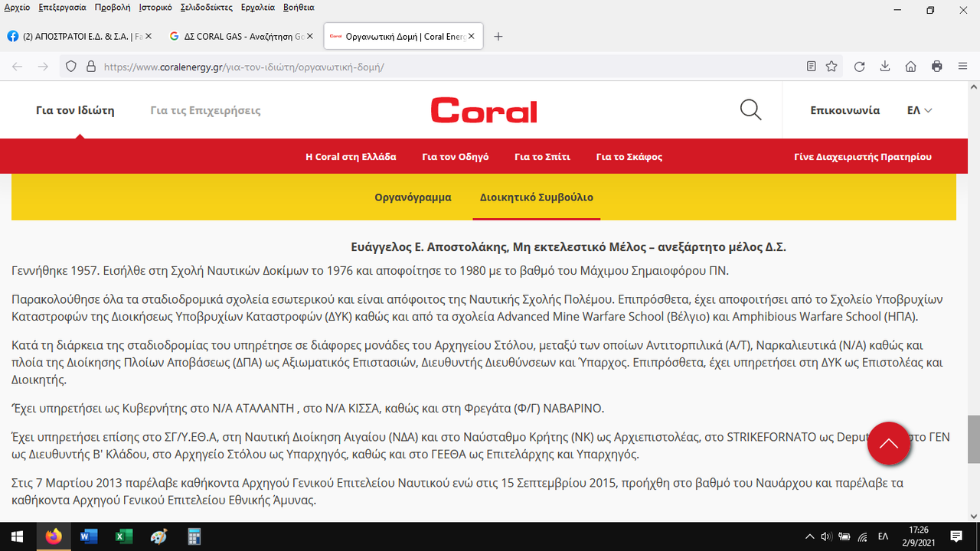Select the Διοικητικό Συμβούλιο tab
980x551 pixels.
537,197
